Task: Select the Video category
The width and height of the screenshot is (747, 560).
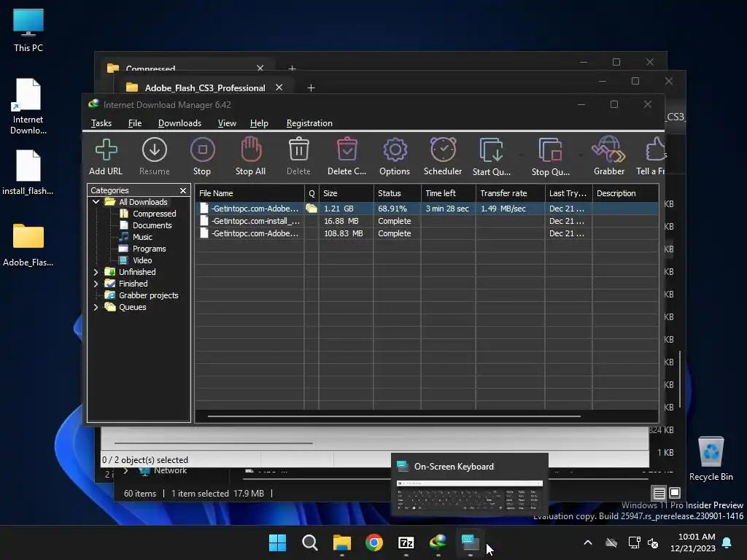Action: pos(142,260)
